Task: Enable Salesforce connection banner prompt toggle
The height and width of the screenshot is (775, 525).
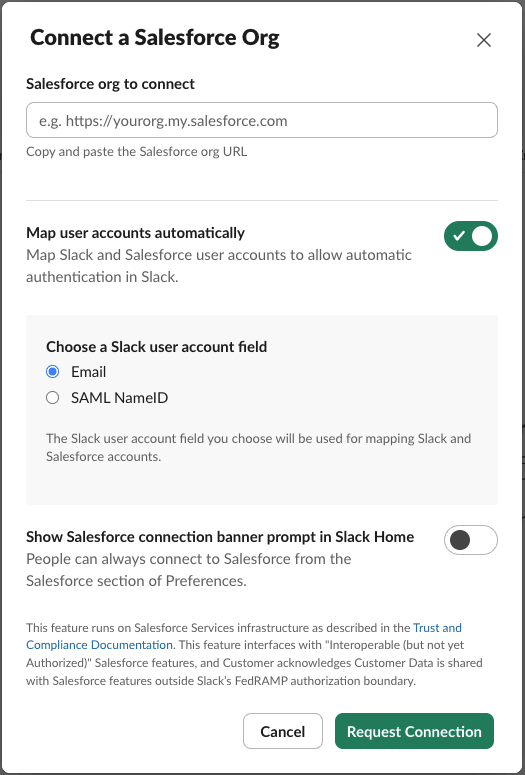Action: [471, 540]
